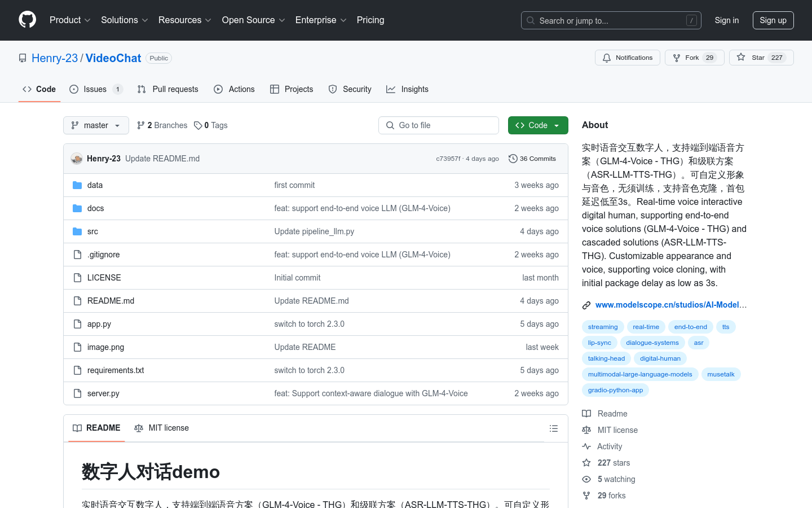
Task: Select the README tab
Action: pyautogui.click(x=96, y=428)
